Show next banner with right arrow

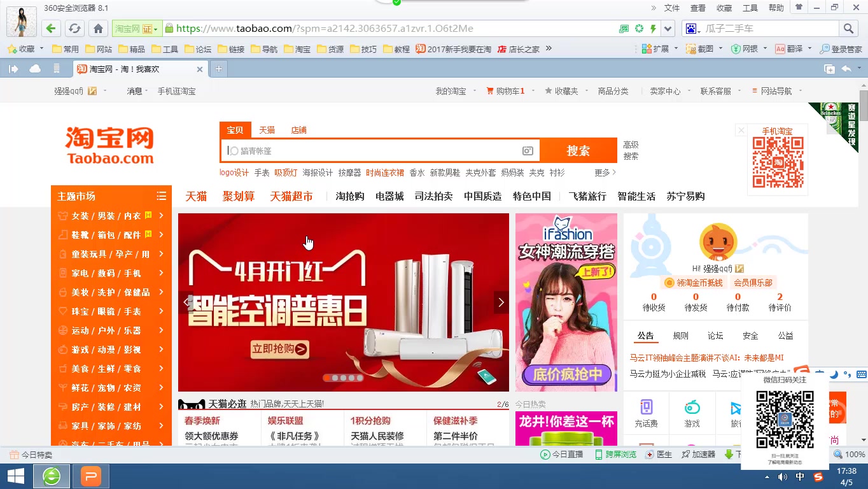[x=501, y=302]
